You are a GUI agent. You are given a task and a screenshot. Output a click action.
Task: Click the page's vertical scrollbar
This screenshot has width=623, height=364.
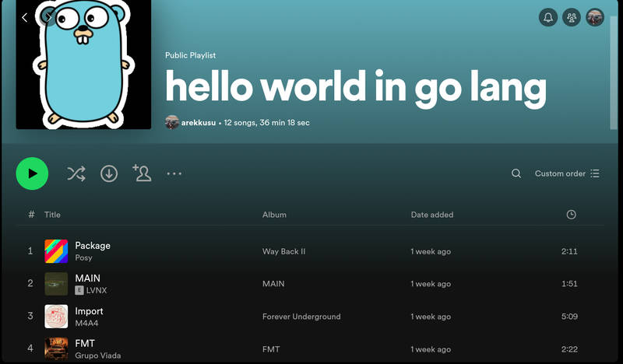[614, 72]
